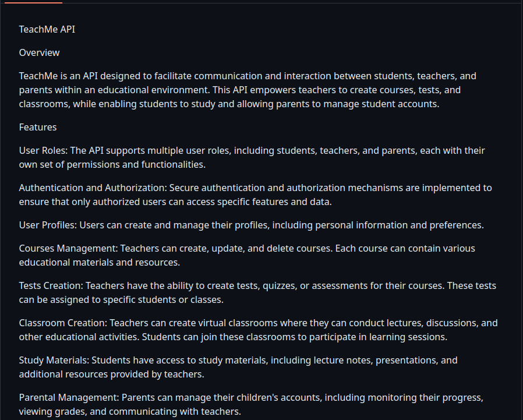Viewport: 523px width, 420px height.
Task: Click the text "viewing grades, and communicating with teachers"
Action: [x=129, y=411]
